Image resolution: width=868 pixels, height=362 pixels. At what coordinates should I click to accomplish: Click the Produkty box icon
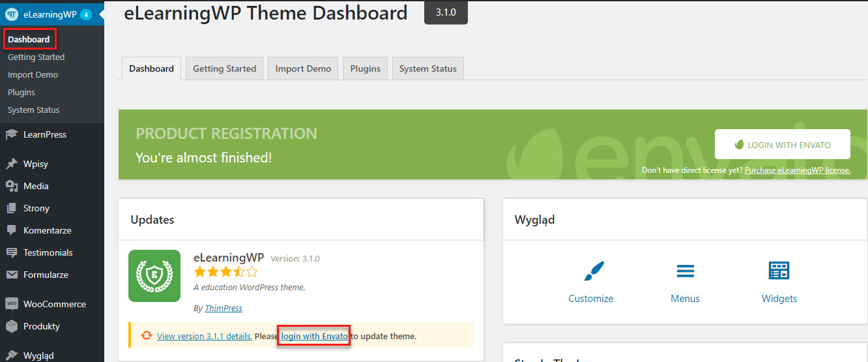coord(12,326)
